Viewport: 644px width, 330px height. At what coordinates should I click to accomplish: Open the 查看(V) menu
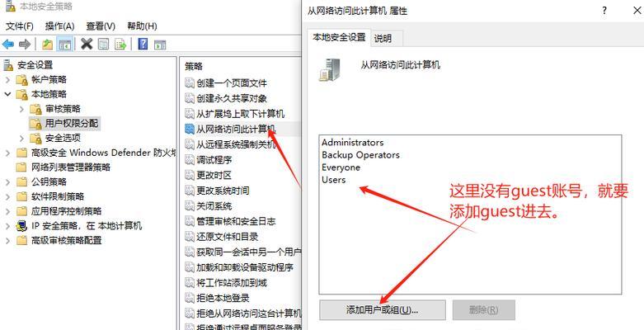coord(101,26)
